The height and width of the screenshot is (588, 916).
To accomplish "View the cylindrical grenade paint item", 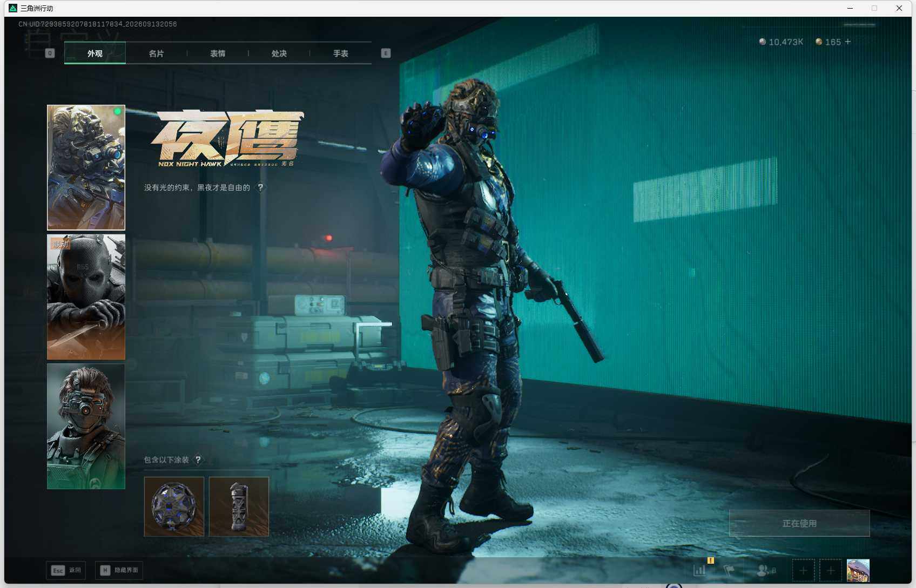I will 239,506.
